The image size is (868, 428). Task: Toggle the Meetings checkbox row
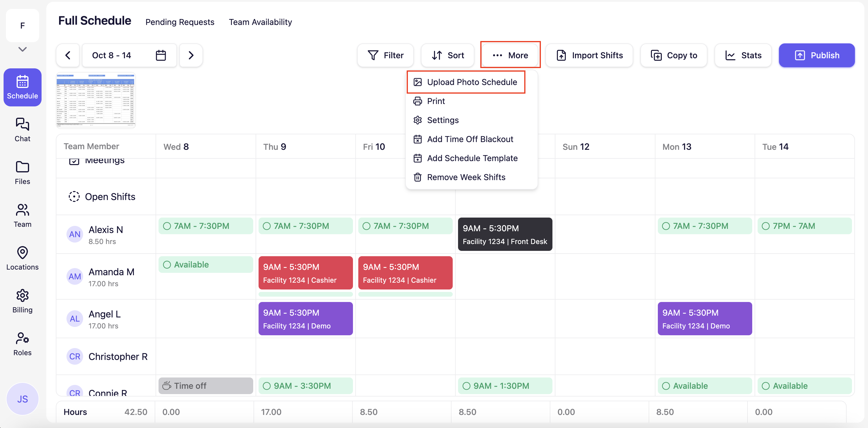coord(74,161)
